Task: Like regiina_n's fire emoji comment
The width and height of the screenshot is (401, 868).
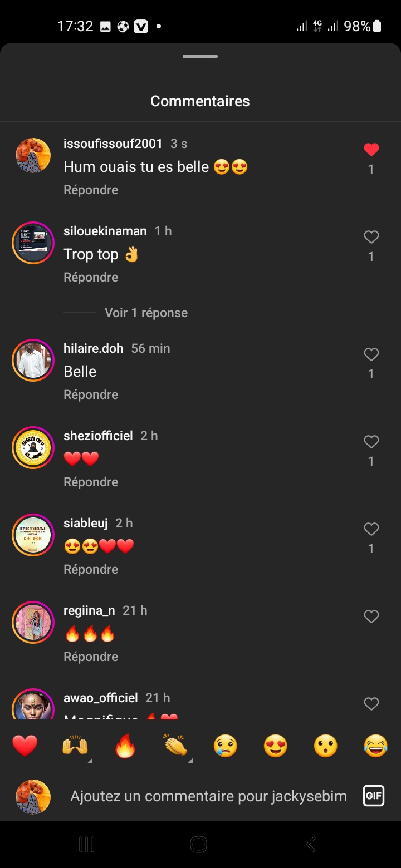Action: pyautogui.click(x=371, y=617)
